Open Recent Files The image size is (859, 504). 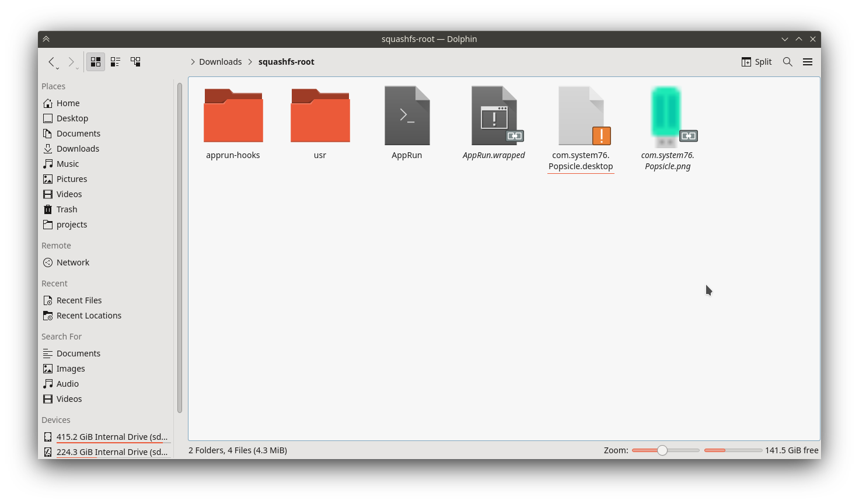point(107,300)
